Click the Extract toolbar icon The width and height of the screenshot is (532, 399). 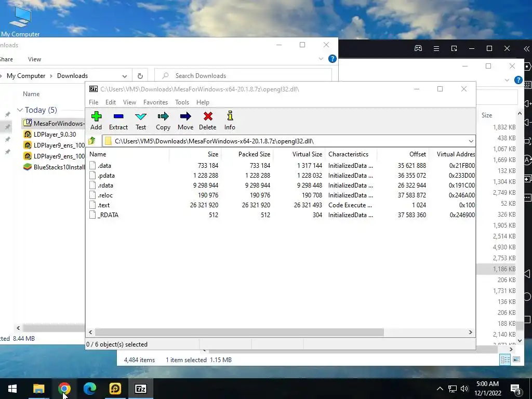(118, 121)
